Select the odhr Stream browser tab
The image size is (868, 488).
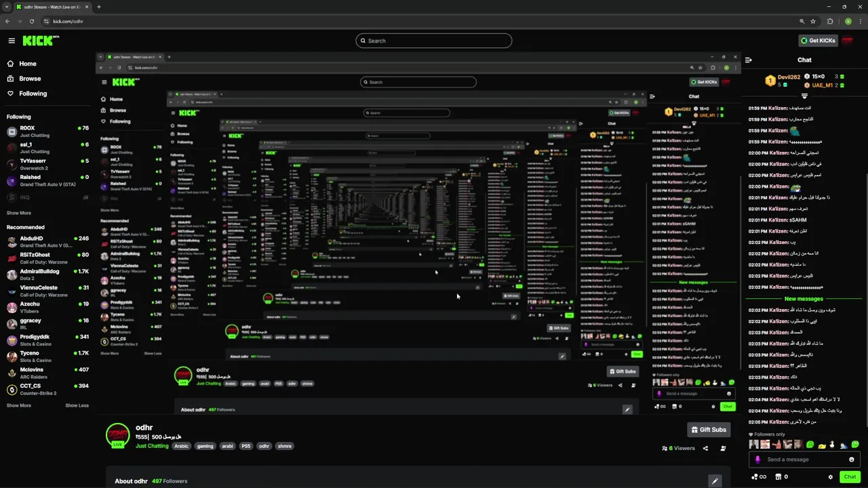coord(52,7)
